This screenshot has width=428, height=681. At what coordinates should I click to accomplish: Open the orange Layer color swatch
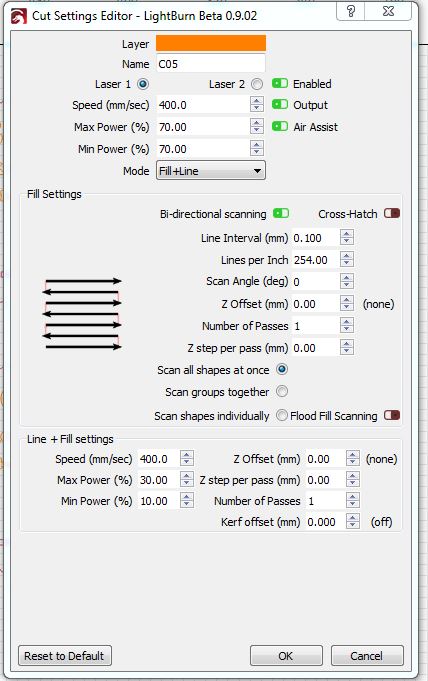click(211, 43)
